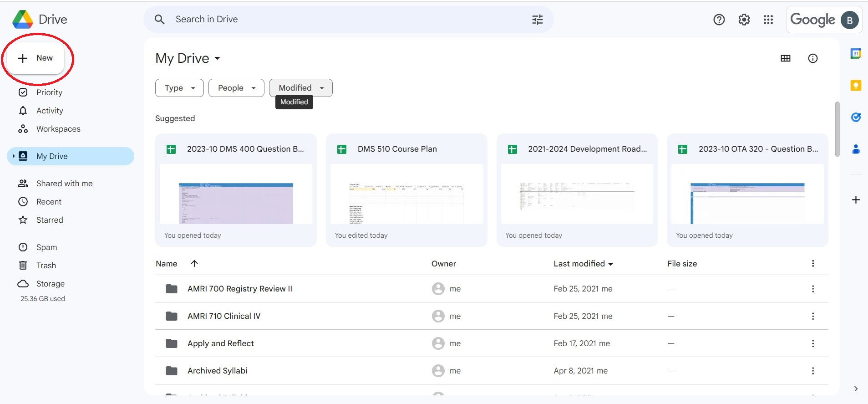The width and height of the screenshot is (868, 404).
Task: Click the New button
Action: tap(36, 58)
